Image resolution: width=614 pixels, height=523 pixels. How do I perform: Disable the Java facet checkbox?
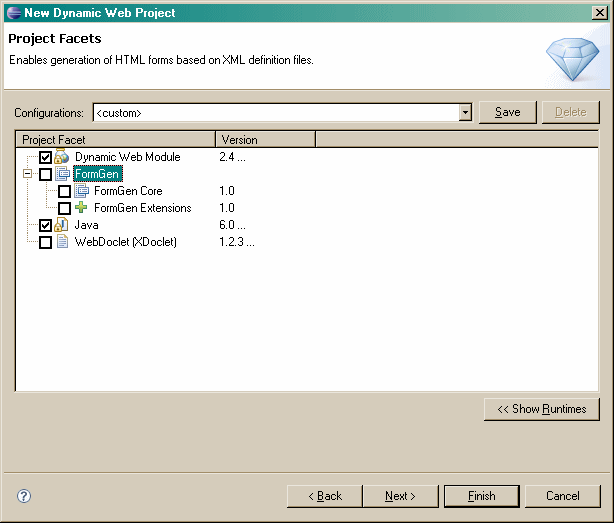tap(45, 226)
